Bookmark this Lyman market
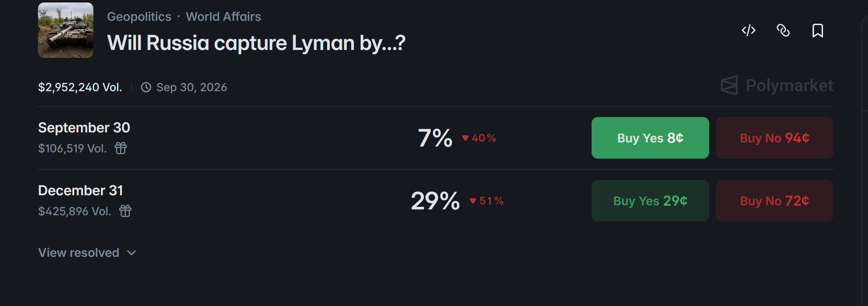 coord(818,30)
